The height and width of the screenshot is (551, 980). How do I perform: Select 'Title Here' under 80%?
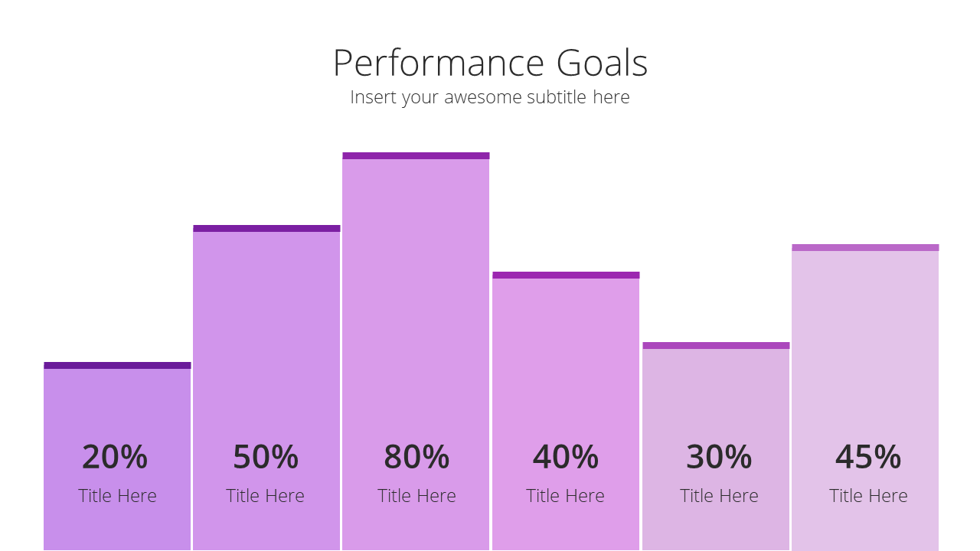[416, 496]
